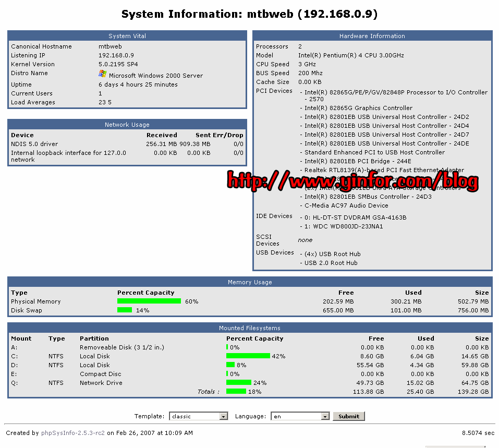Viewport: 499px width, 448px height.
Task: Click the Physical Memory 60% usage bar
Action: coord(149,301)
